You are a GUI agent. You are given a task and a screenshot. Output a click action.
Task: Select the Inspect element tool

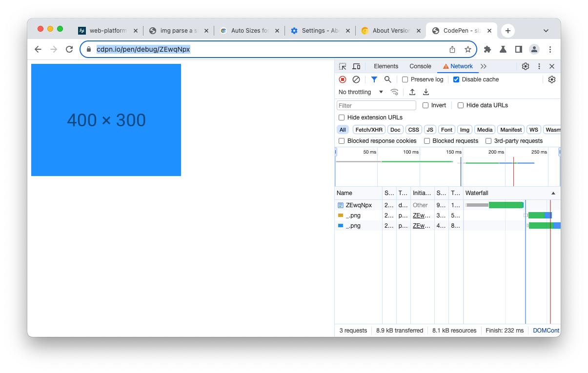click(x=343, y=66)
